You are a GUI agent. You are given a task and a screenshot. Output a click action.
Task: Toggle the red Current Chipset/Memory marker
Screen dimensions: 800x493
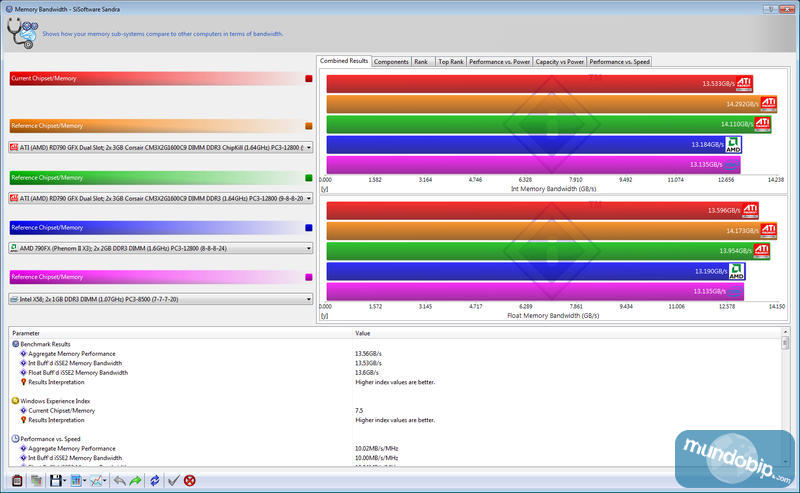(309, 79)
